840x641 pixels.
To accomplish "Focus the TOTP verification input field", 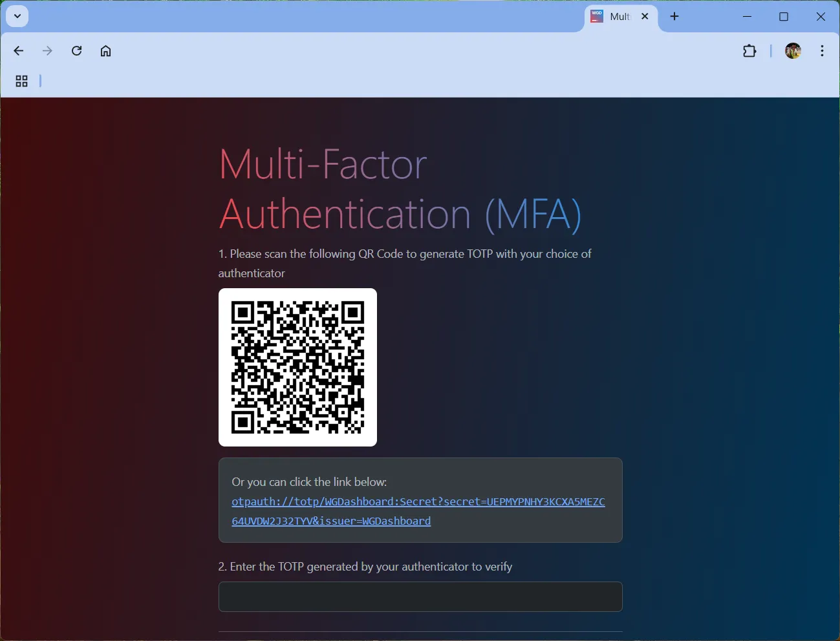I will coord(420,596).
